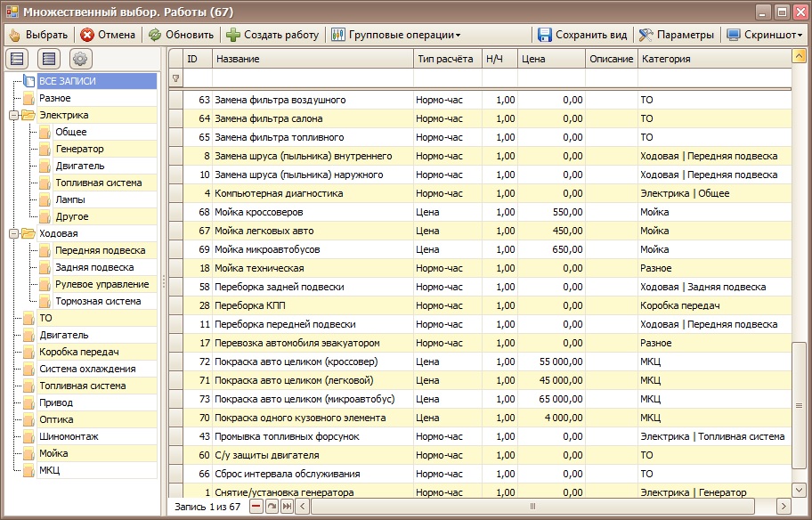
Task: Expand the Скриншот dropdown menu
Action: pyautogui.click(x=765, y=35)
